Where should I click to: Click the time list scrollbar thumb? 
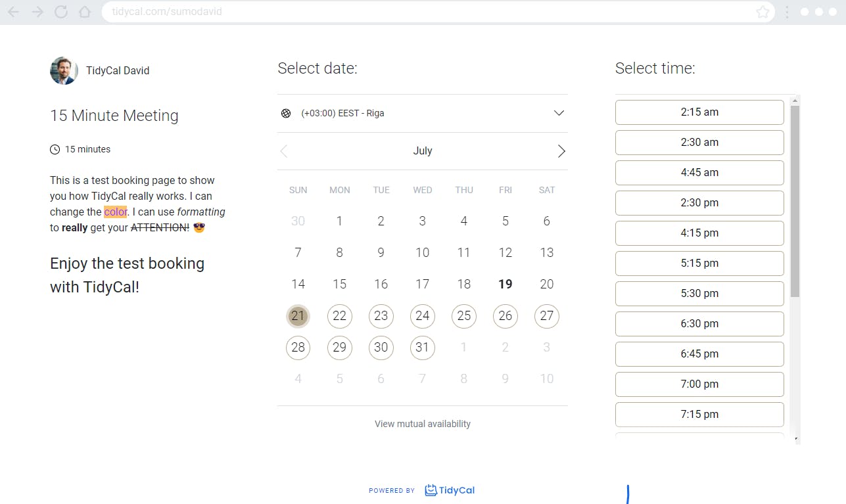coord(795,197)
